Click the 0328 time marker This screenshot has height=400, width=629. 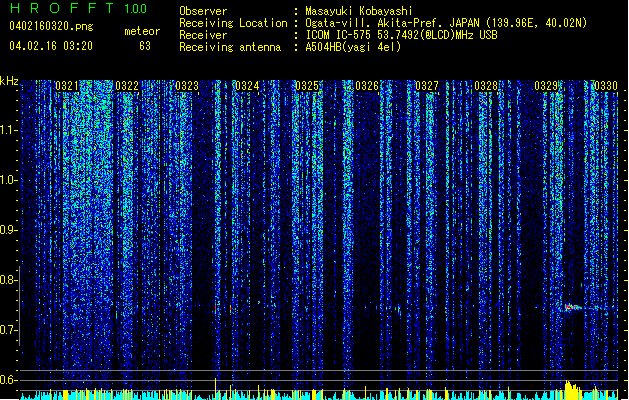pos(486,86)
